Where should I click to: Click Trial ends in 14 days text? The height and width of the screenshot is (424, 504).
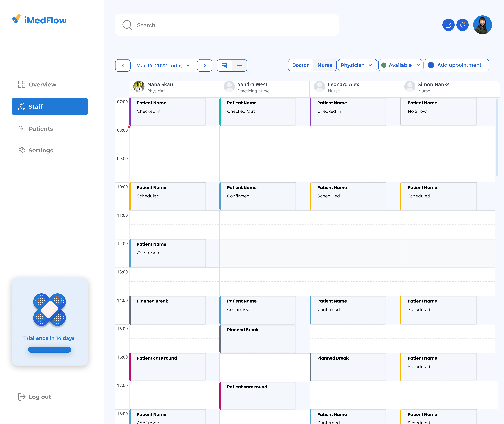click(x=49, y=338)
